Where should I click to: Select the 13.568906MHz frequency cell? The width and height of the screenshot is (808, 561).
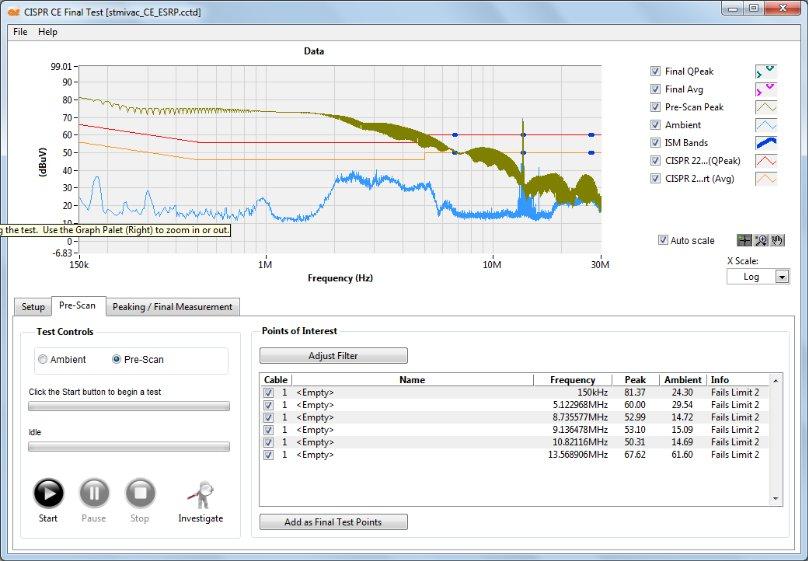(x=578, y=455)
